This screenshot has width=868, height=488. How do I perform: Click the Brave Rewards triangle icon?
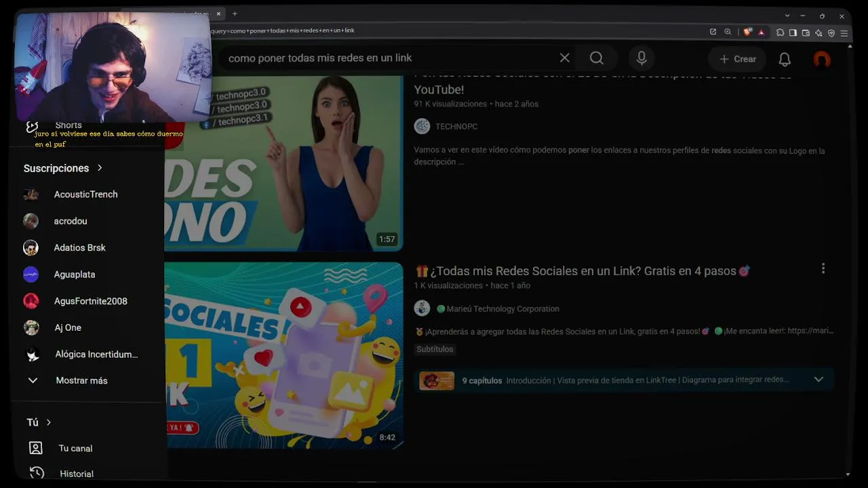pyautogui.click(x=762, y=32)
